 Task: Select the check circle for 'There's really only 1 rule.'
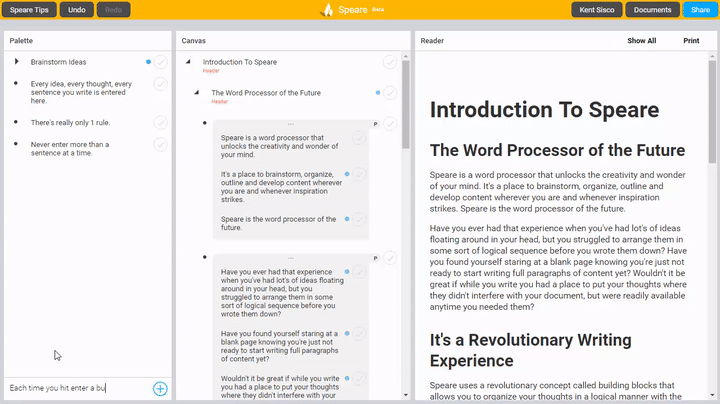click(x=160, y=122)
